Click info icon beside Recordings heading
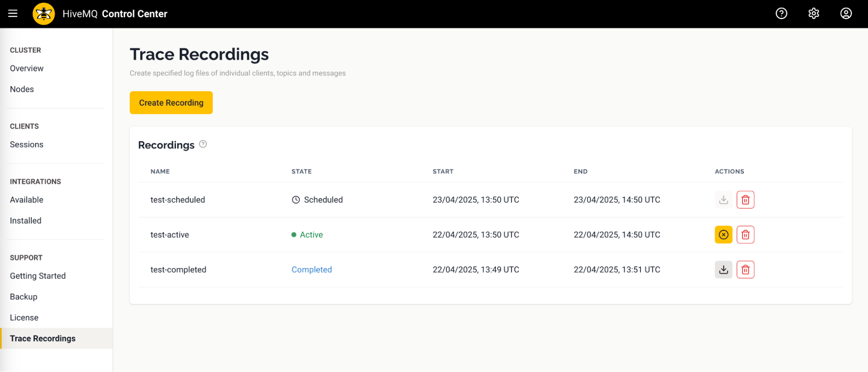 pyautogui.click(x=203, y=144)
